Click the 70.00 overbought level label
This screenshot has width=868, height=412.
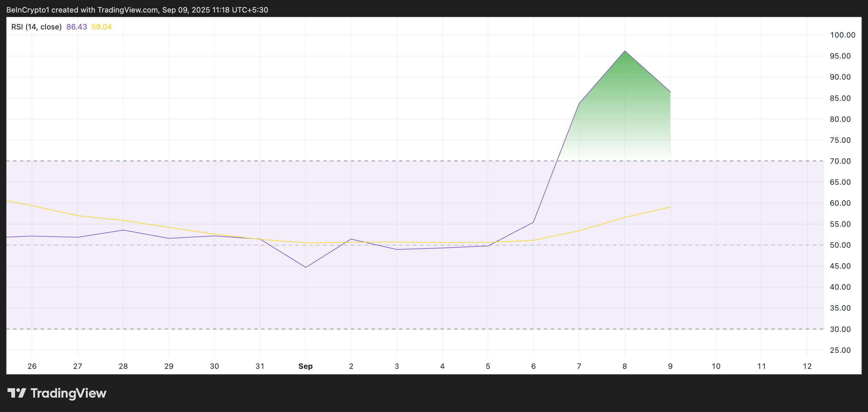840,161
